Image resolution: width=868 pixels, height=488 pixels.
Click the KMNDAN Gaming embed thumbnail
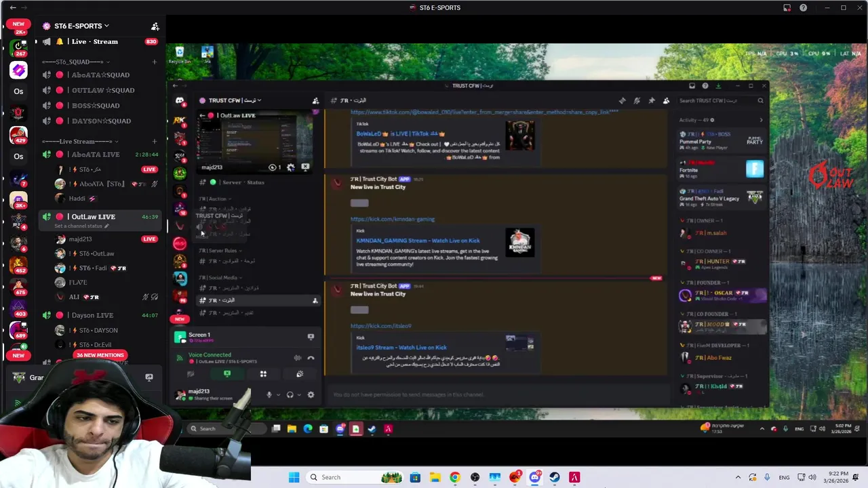pyautogui.click(x=519, y=243)
